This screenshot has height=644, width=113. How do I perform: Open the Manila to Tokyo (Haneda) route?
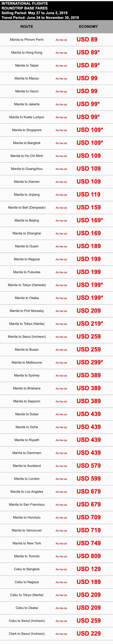[27, 285]
